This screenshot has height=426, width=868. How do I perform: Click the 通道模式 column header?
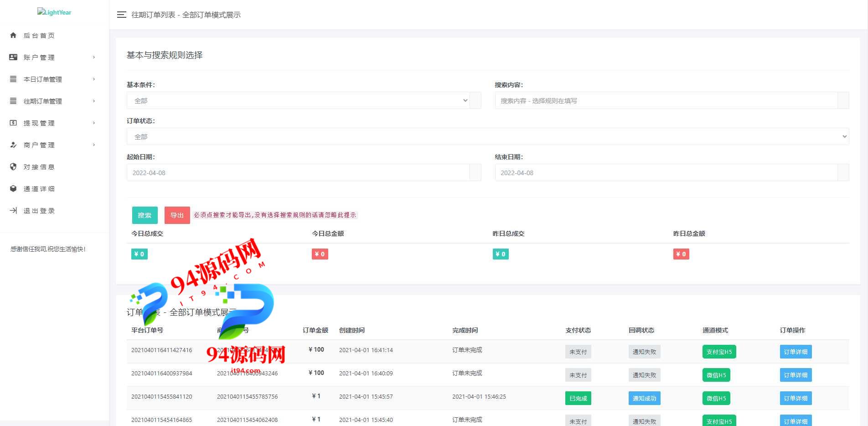[x=715, y=330]
